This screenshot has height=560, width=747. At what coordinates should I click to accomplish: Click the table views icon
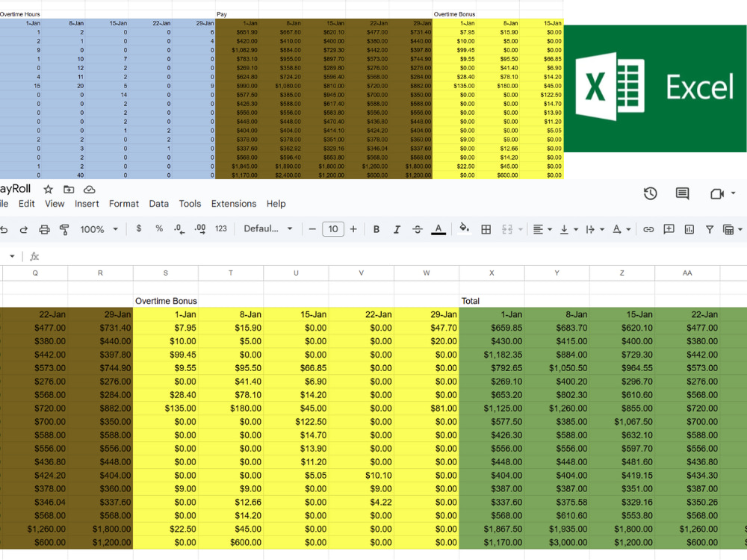click(728, 229)
